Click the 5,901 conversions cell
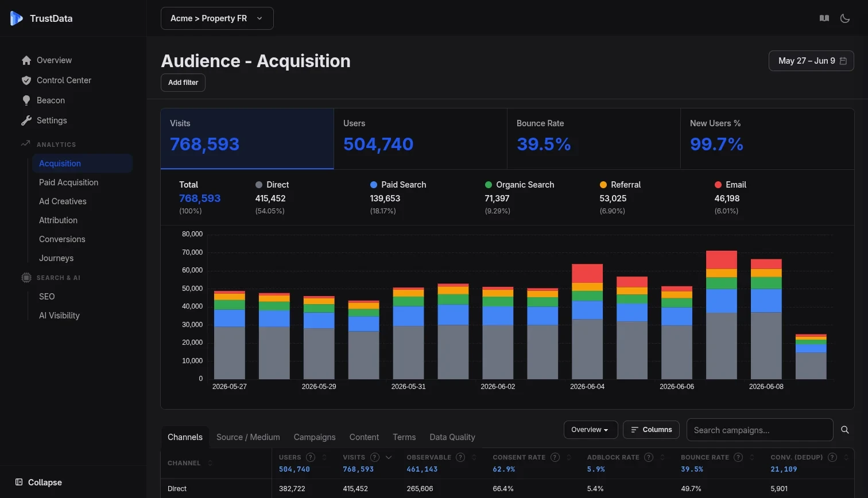 pyautogui.click(x=779, y=489)
